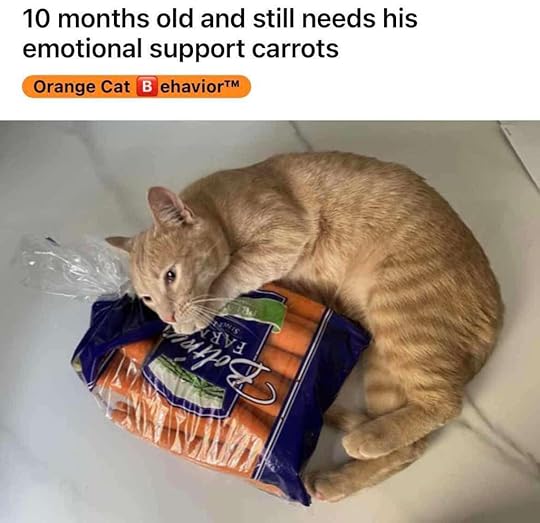Click the cat's white whiskers

(x=203, y=308)
